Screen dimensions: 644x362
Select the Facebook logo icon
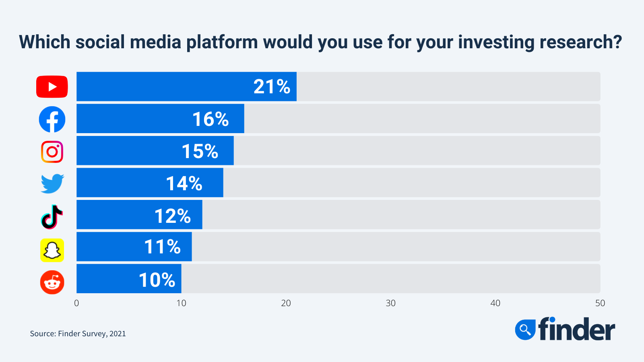(x=52, y=119)
